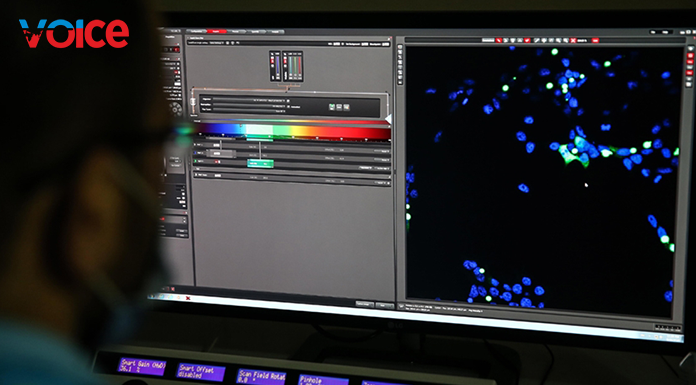Toggle the checkbox beside the second slider row
Viewport: 696px width, 385px height.
[x=288, y=107]
